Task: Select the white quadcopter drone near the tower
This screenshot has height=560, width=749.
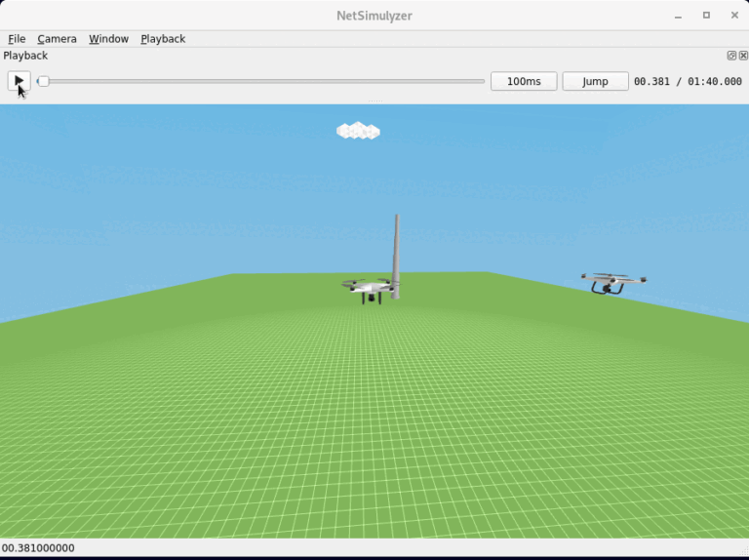Action: [x=368, y=288]
